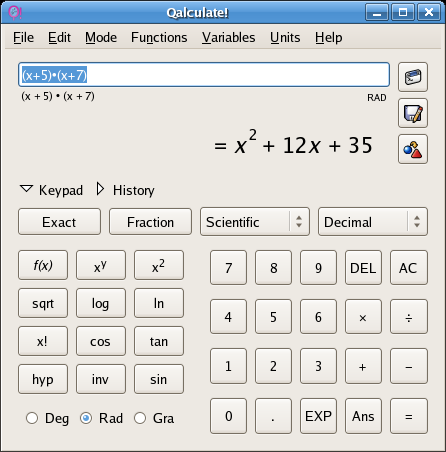The width and height of the screenshot is (446, 452).
Task: Close the Qalculate! window
Action: pos(429,12)
